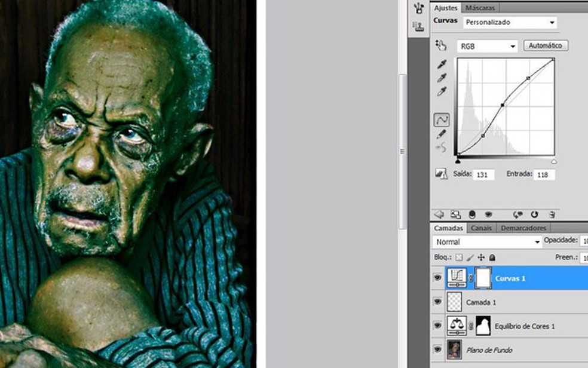Click the smooth curve values icon
The width and height of the screenshot is (588, 368).
442,148
